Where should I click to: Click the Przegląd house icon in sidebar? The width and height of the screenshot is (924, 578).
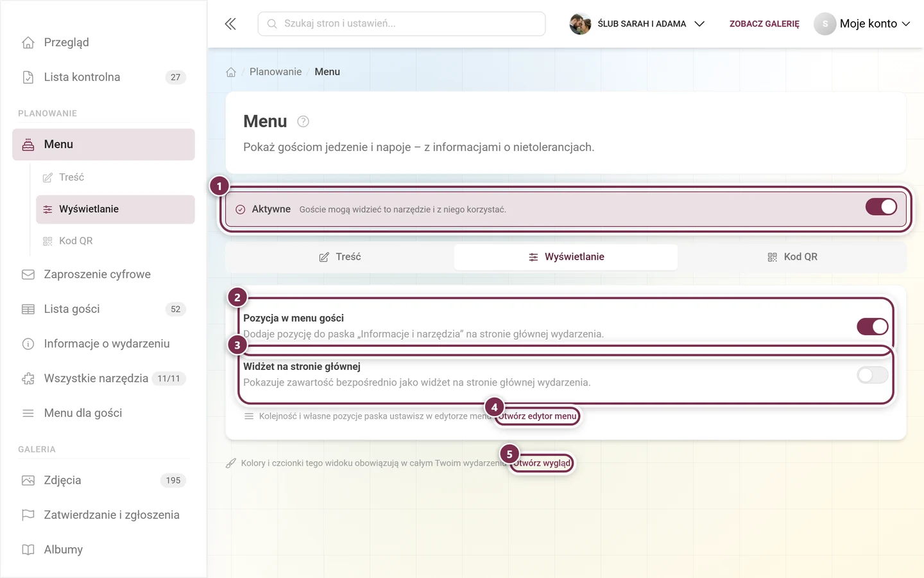[x=28, y=42]
